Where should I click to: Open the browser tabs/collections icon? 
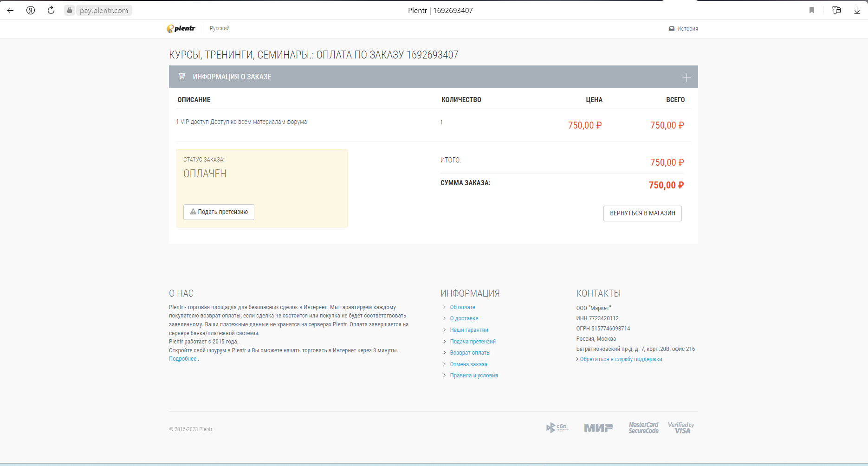[x=836, y=10]
